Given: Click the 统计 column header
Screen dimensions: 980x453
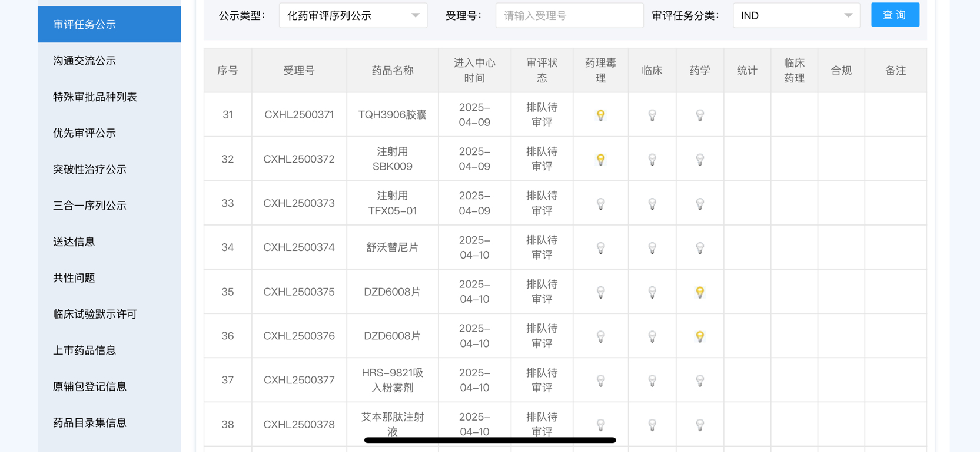Looking at the screenshot, I should (x=747, y=71).
